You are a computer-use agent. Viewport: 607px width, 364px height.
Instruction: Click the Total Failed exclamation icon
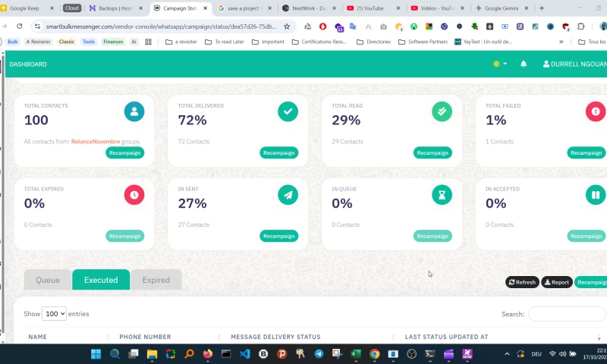tap(595, 112)
